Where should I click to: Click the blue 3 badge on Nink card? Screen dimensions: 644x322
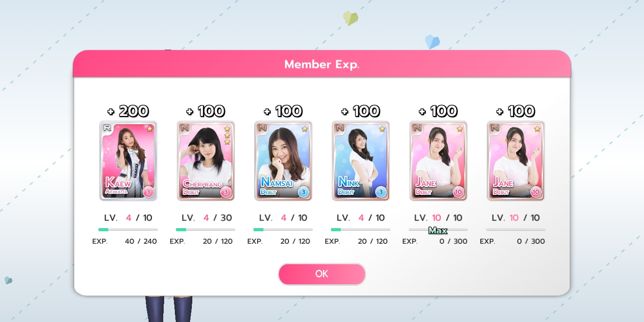381,192
